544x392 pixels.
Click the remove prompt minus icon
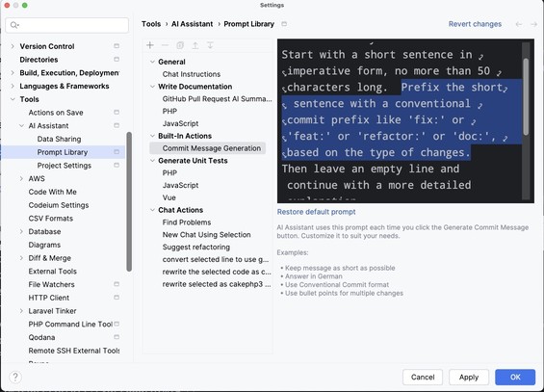(166, 45)
